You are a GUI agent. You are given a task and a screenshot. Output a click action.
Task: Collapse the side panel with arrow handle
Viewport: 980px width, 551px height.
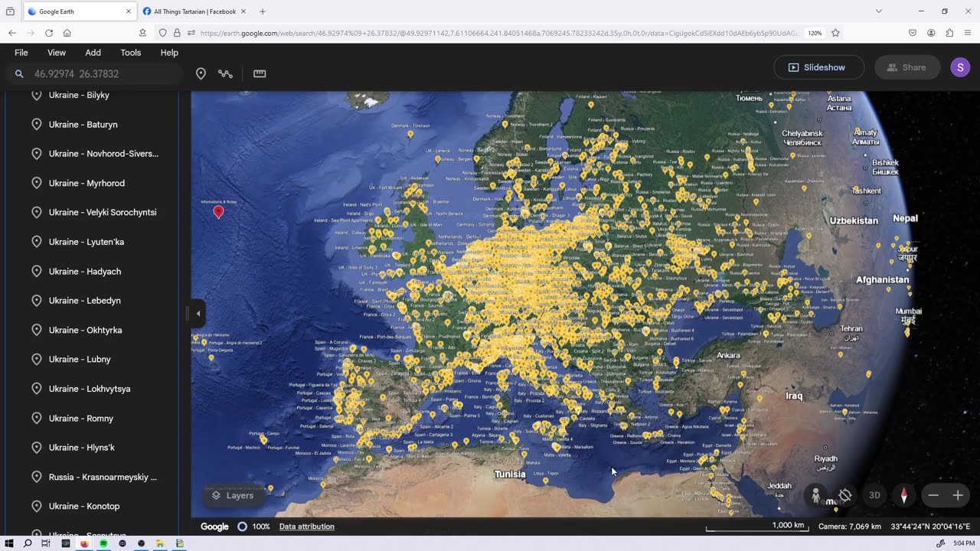(198, 313)
